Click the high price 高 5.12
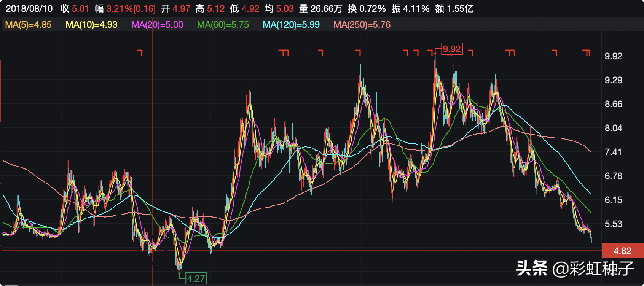Screen dimensions: 644x286 210,9
